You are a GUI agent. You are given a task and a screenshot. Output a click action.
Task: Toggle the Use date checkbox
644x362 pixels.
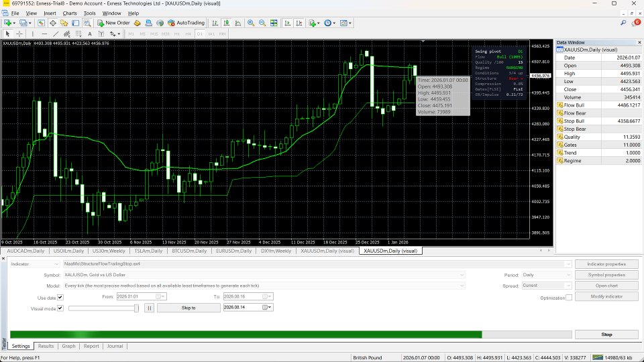[60, 297]
